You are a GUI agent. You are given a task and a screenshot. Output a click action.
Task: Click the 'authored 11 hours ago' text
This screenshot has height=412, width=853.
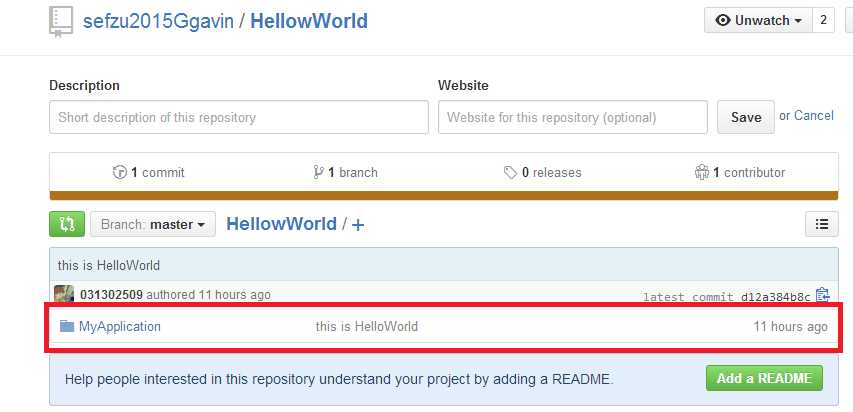coord(208,294)
